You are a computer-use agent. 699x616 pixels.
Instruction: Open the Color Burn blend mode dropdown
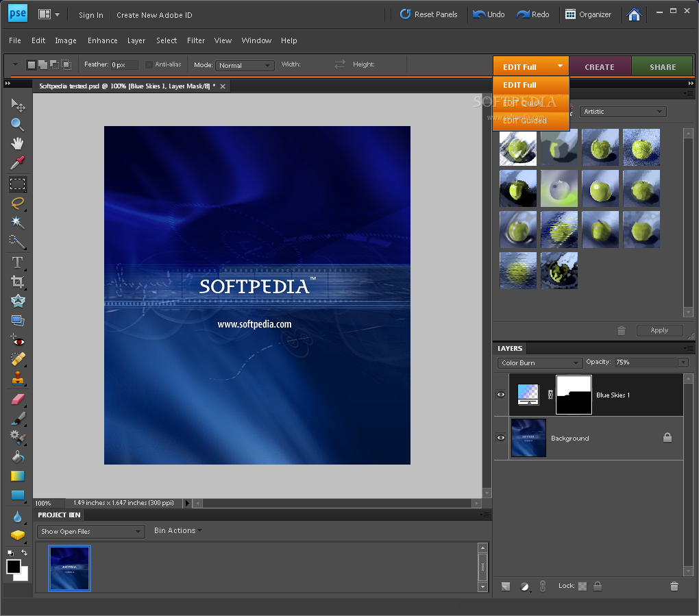[x=540, y=363]
